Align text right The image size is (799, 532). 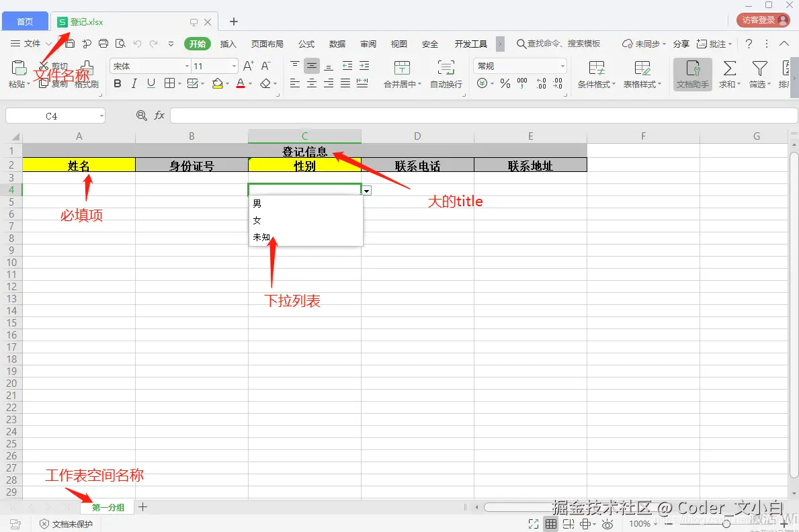(329, 83)
